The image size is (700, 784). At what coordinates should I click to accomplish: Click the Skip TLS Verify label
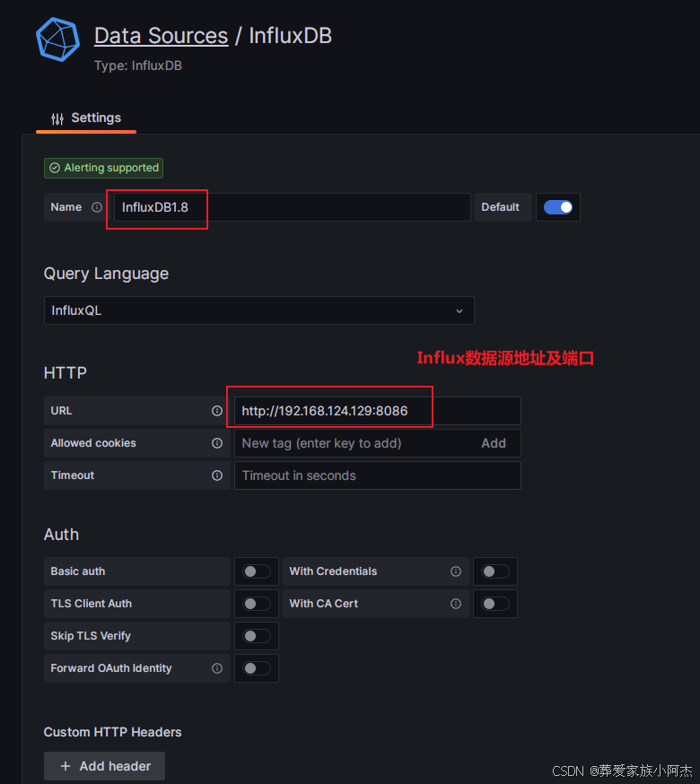click(91, 636)
